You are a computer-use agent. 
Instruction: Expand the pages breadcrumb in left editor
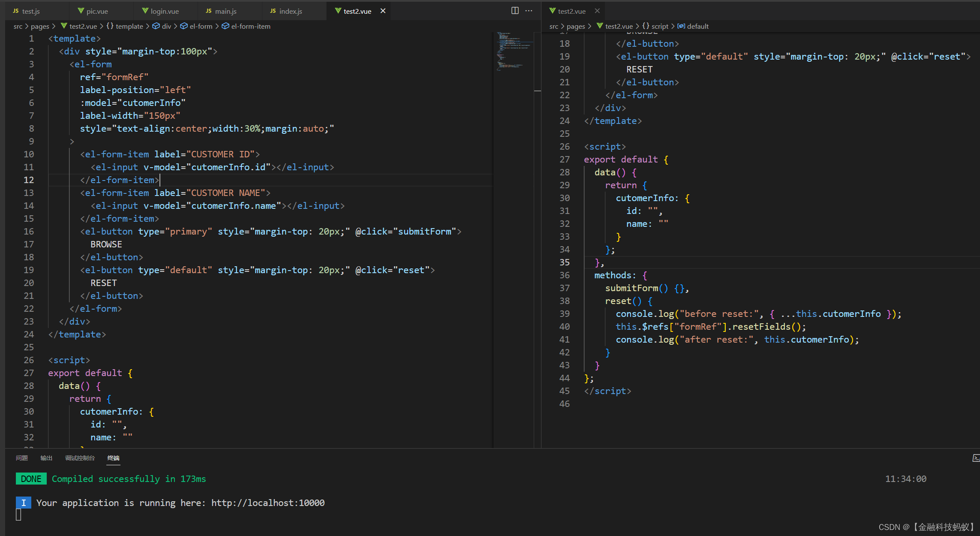tap(40, 26)
